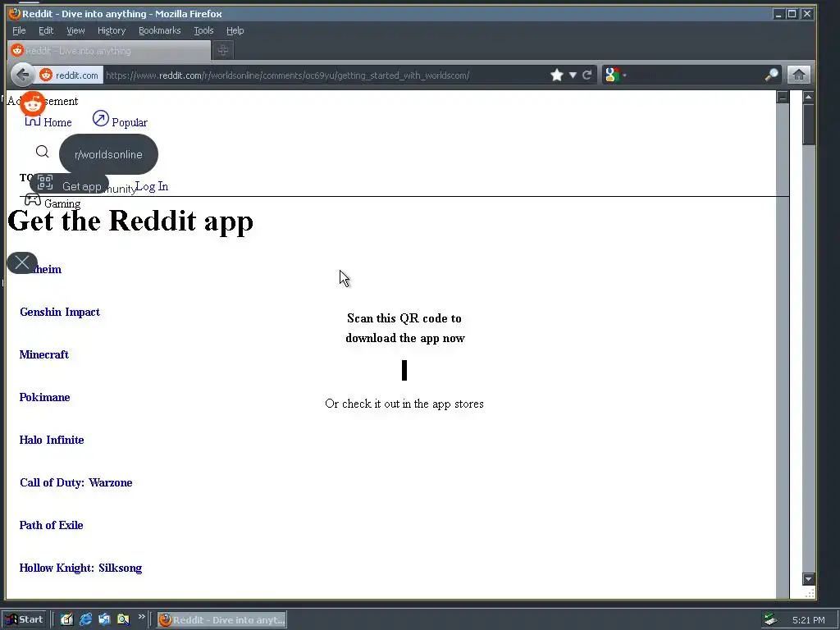Image resolution: width=840 pixels, height=630 pixels.
Task: Open the View menu
Action: click(75, 30)
